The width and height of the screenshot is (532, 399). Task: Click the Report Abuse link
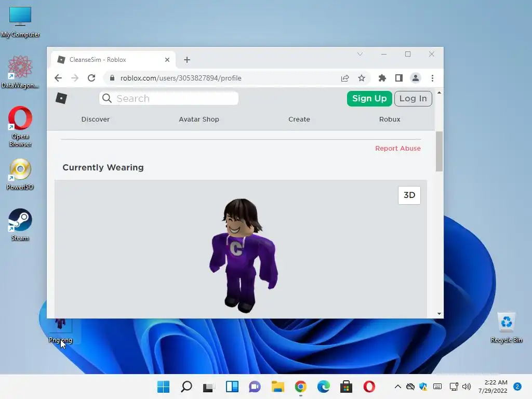(x=397, y=148)
